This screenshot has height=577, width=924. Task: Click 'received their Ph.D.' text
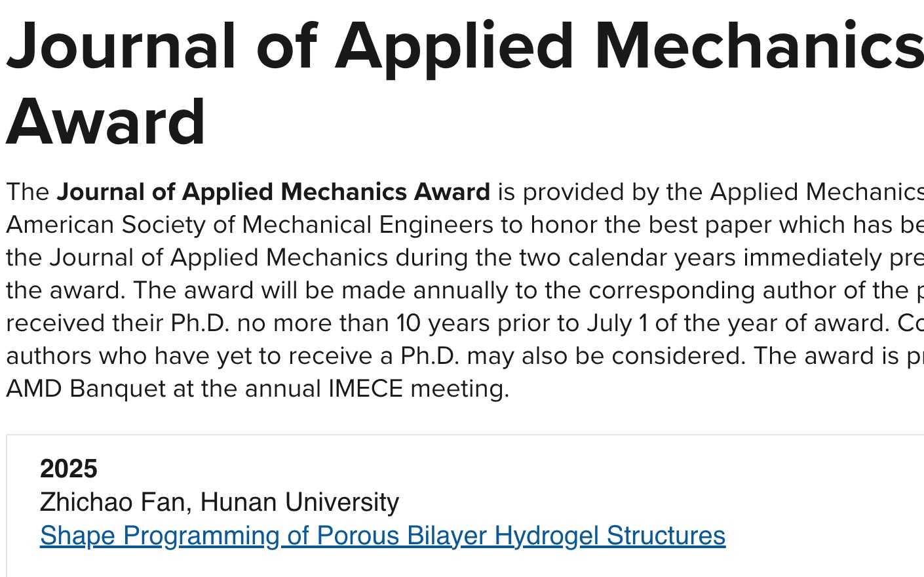[118, 323]
